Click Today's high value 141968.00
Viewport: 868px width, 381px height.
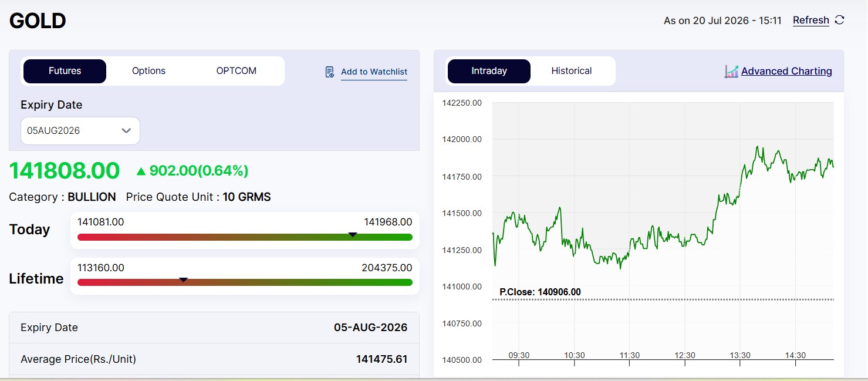(388, 222)
